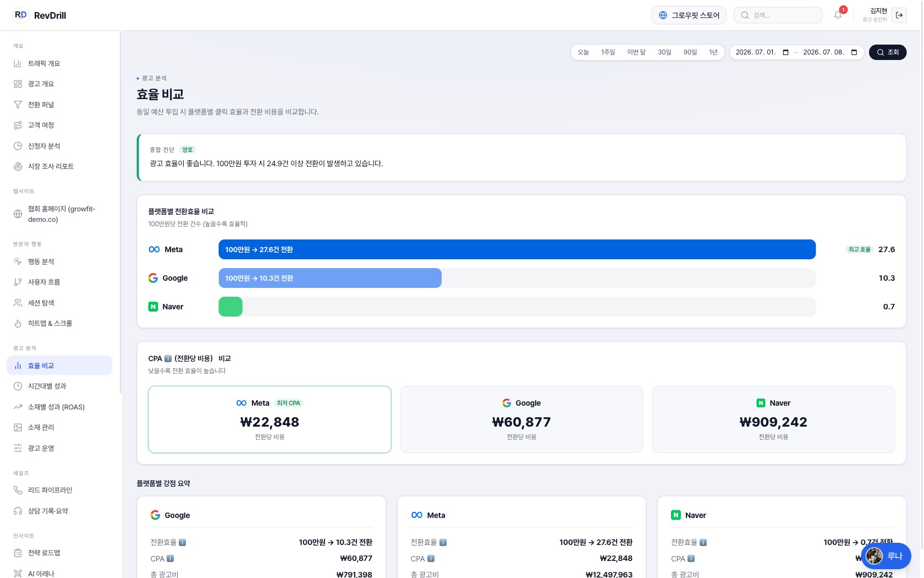Click the Meta blue conversion bar
The image size is (924, 578).
517,249
